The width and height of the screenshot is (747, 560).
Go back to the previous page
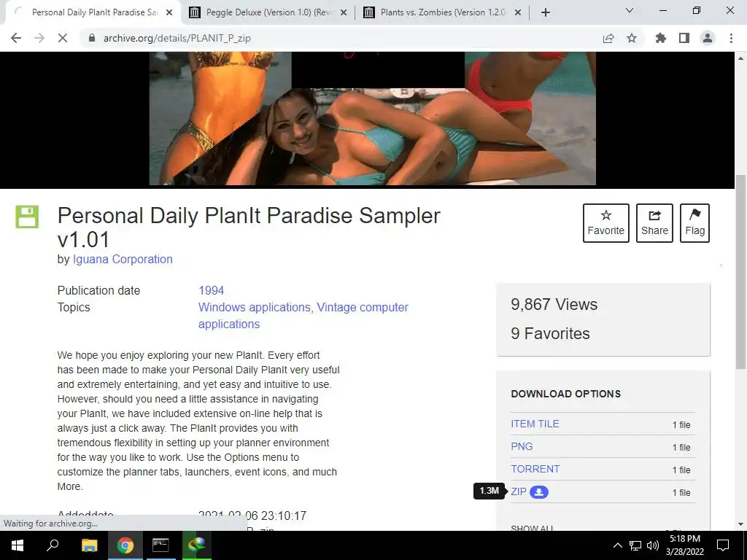(x=16, y=38)
